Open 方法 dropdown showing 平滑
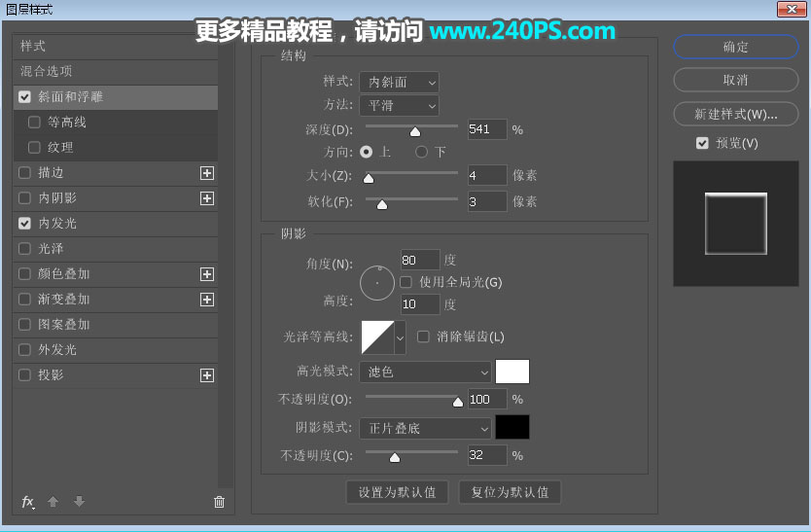This screenshot has width=811, height=532. (400, 106)
